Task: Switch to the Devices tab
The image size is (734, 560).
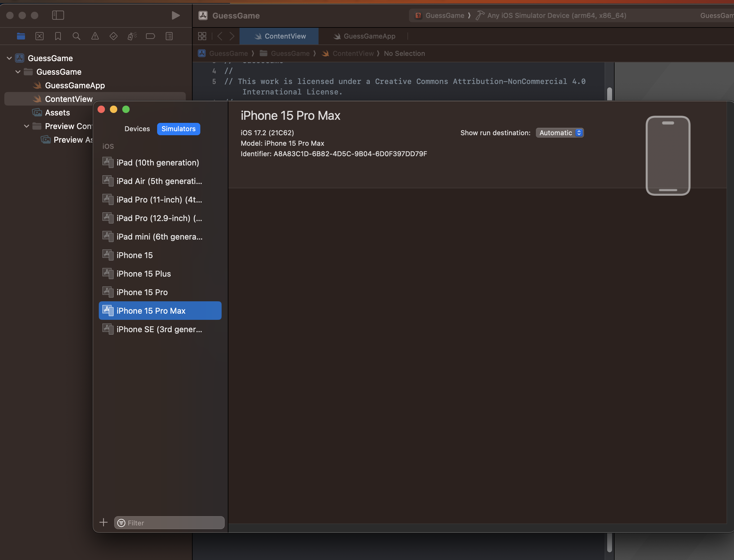Action: 137,129
